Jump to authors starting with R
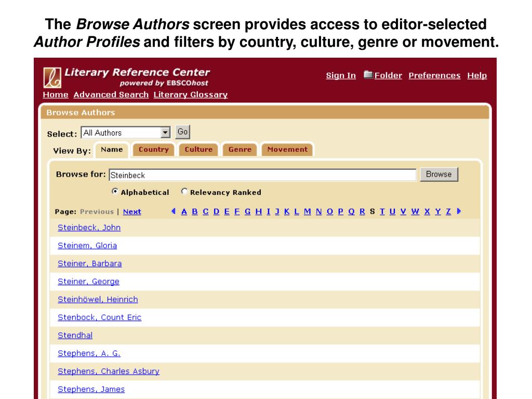Screen dimensions: 532x399 click(x=362, y=211)
